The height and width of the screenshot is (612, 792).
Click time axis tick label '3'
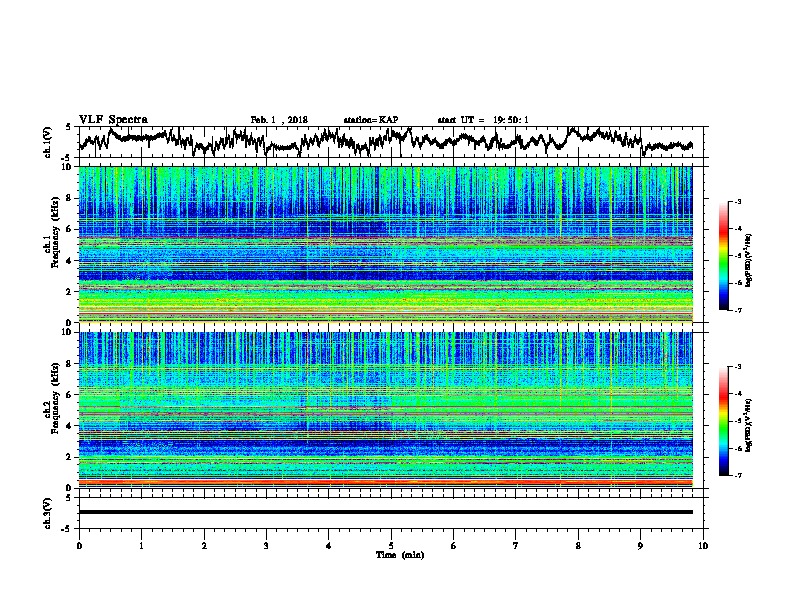tap(266, 546)
